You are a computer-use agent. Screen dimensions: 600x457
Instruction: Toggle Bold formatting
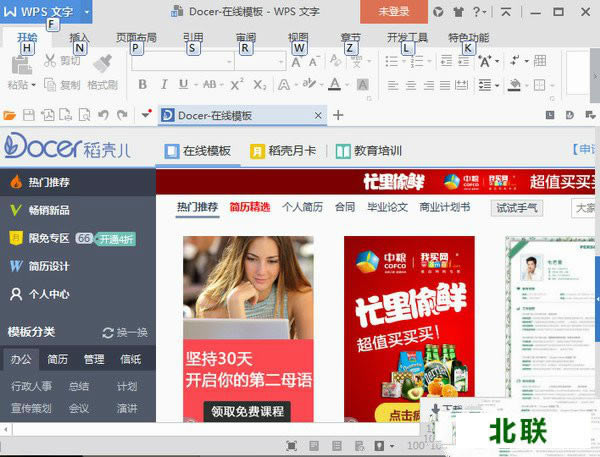pos(142,85)
